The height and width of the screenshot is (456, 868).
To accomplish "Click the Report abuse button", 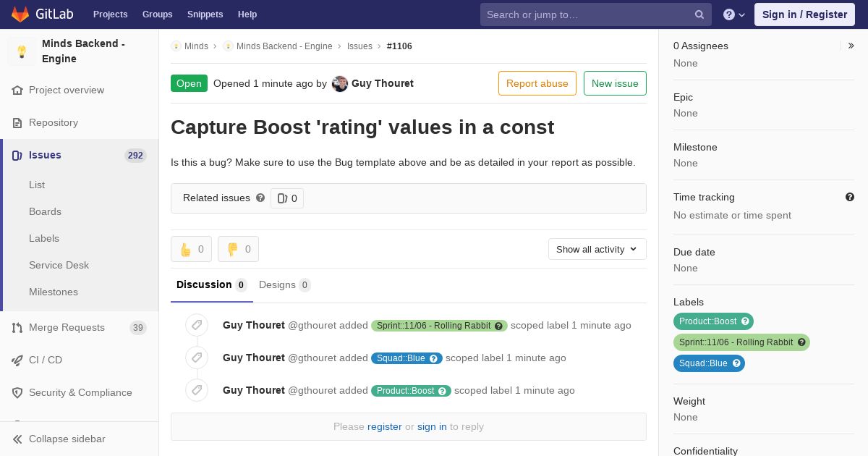I will [537, 83].
